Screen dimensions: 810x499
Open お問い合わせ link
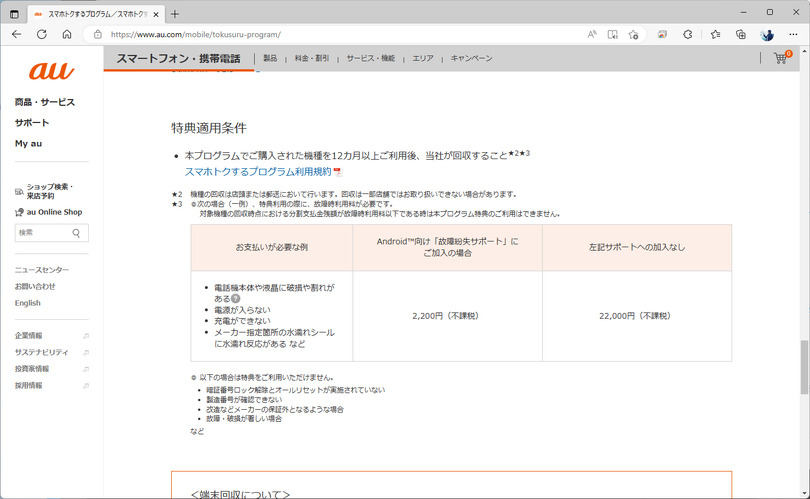pos(35,286)
